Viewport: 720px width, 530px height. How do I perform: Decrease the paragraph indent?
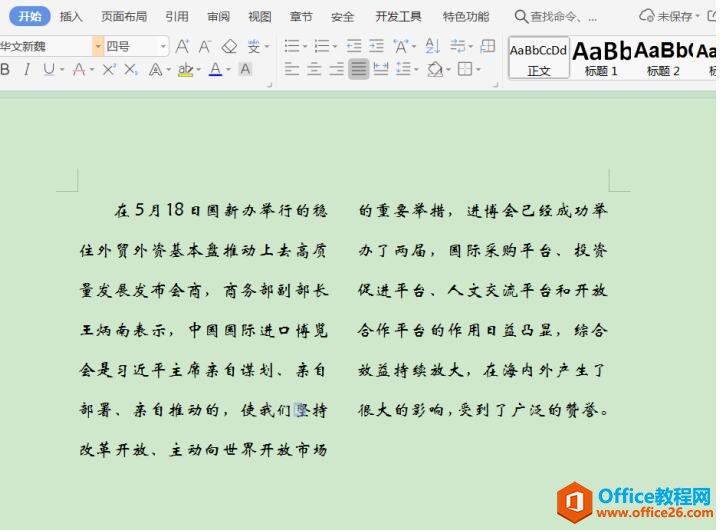tap(354, 46)
